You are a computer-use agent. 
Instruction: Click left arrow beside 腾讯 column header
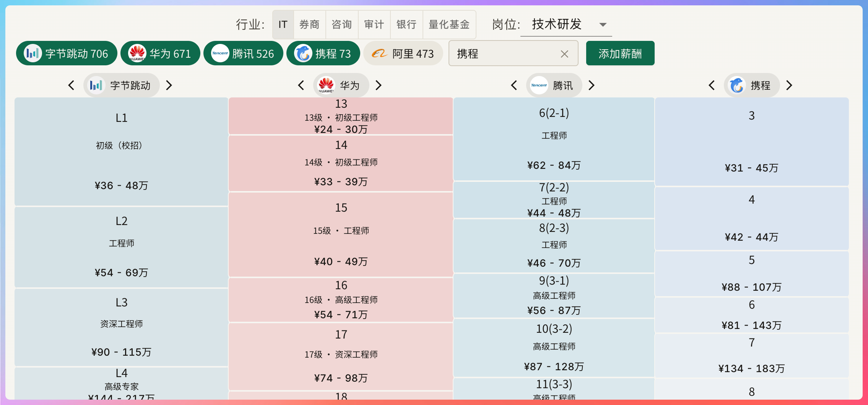point(514,85)
